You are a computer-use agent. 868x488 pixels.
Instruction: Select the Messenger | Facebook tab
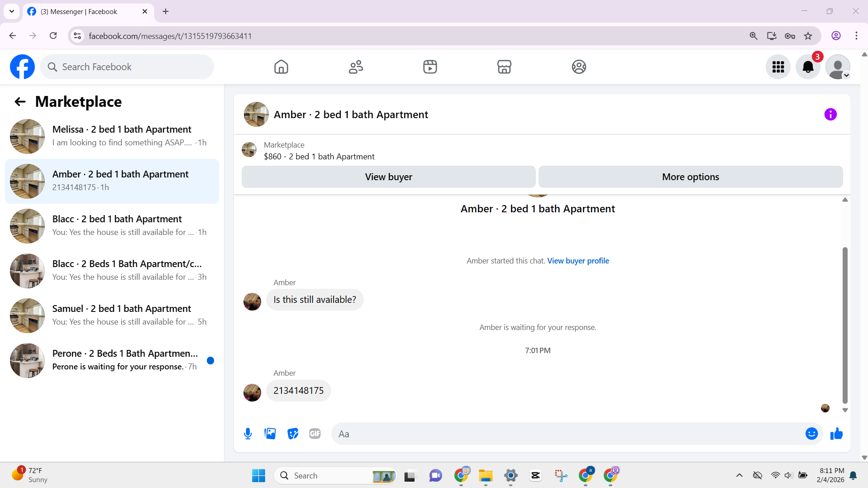(88, 11)
